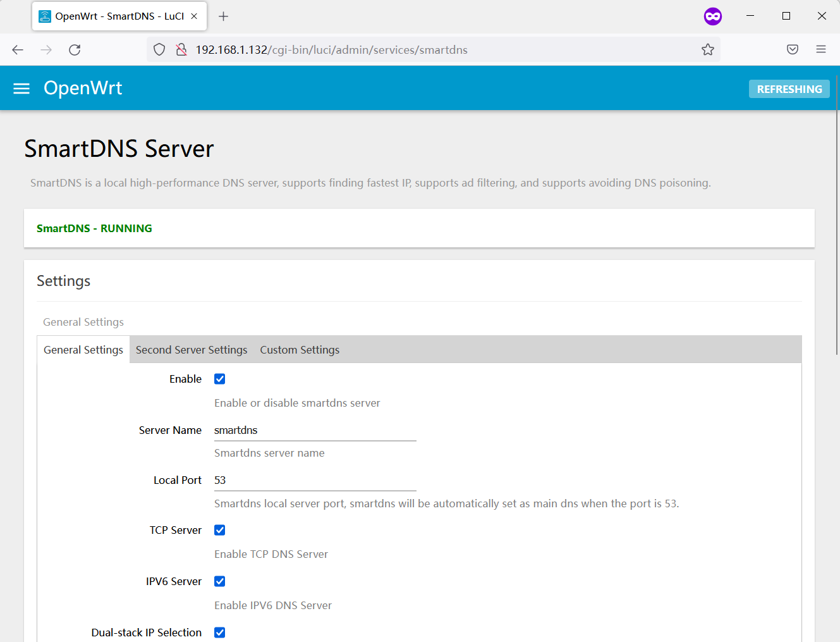840x642 pixels.
Task: Toggle the Dual-stack IP Selection checkbox
Action: (220, 633)
